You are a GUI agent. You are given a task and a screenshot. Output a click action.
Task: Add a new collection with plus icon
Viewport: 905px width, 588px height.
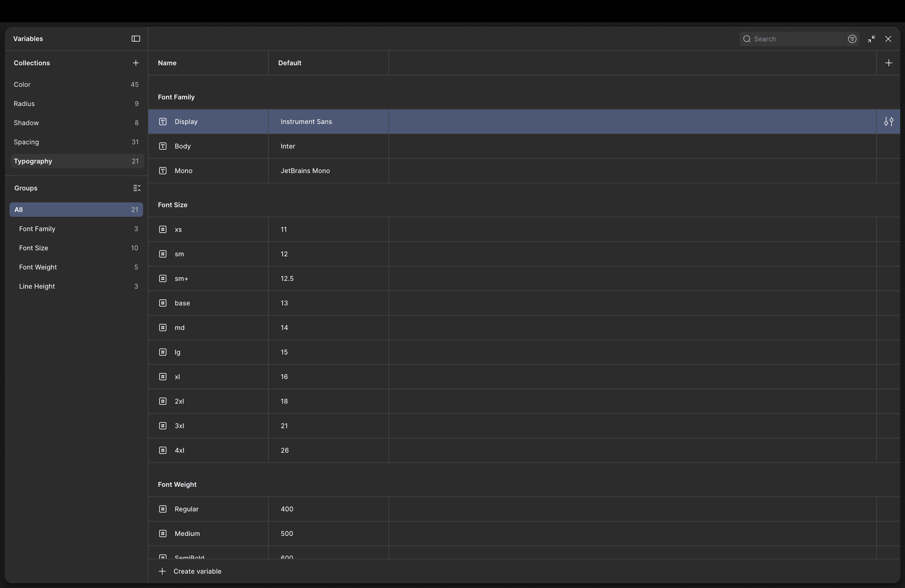pyautogui.click(x=136, y=63)
